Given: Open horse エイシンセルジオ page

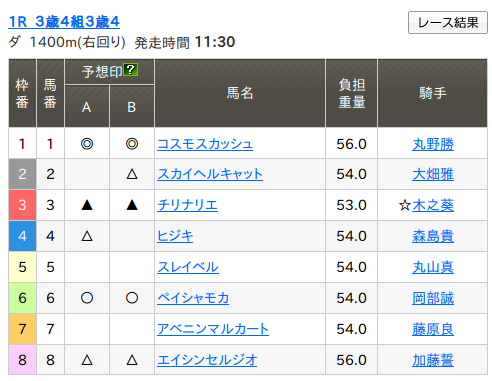Looking at the screenshot, I should (207, 360).
